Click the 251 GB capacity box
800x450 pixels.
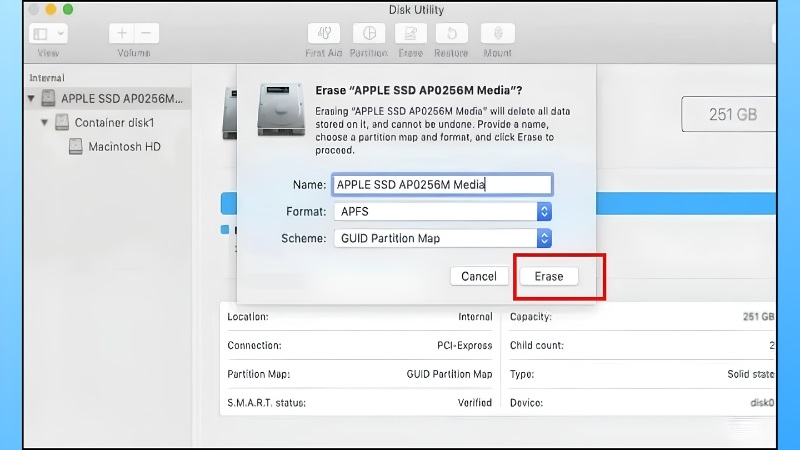[x=729, y=114]
